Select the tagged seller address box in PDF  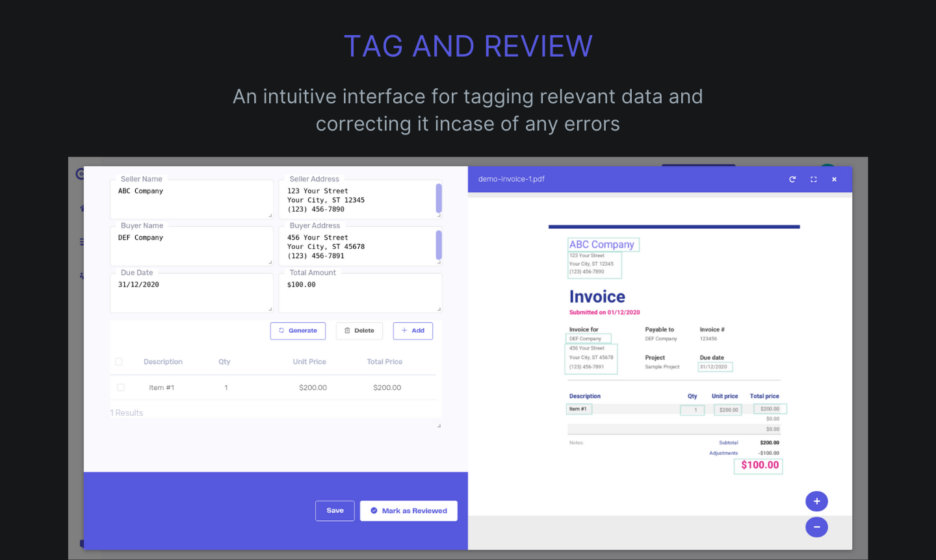tap(595, 264)
